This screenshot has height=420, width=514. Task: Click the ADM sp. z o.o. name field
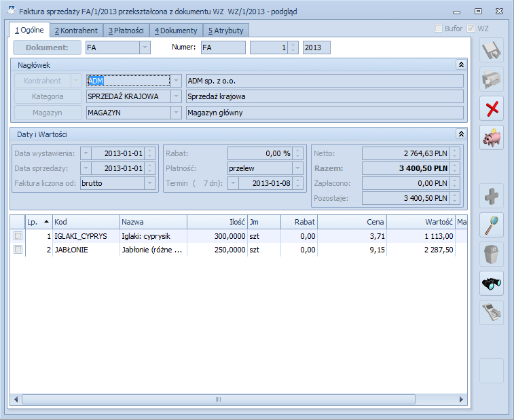click(325, 81)
